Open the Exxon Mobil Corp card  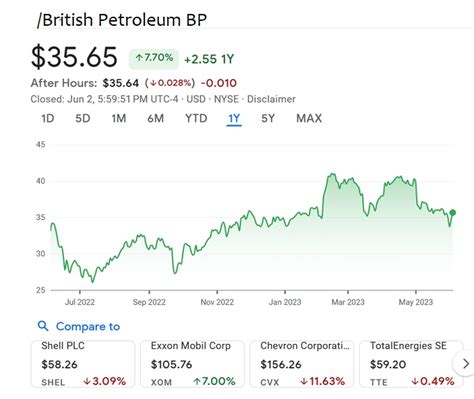(192, 364)
